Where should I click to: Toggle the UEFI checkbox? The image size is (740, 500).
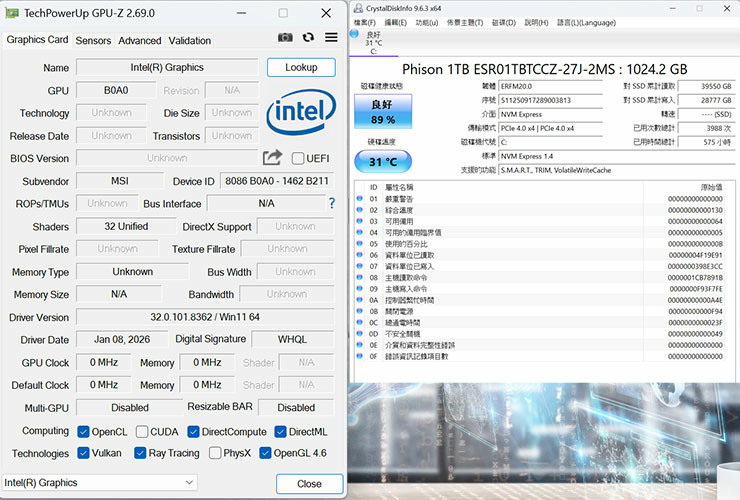298,158
